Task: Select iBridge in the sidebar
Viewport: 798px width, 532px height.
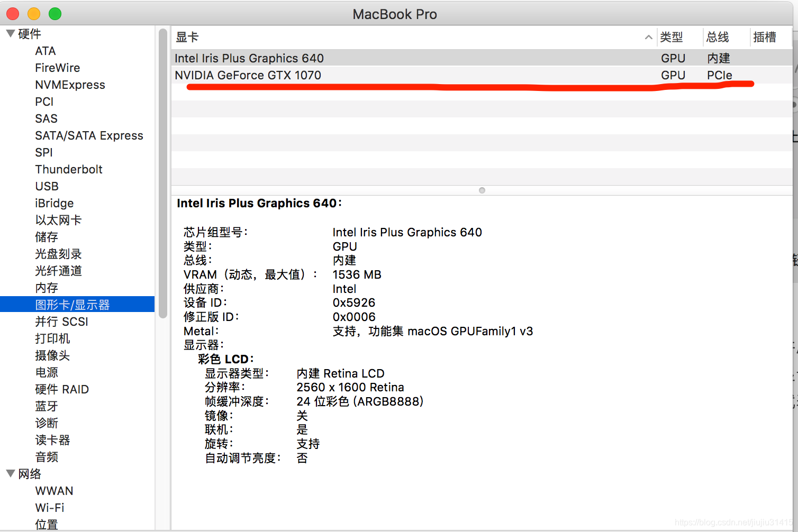Action: click(55, 203)
